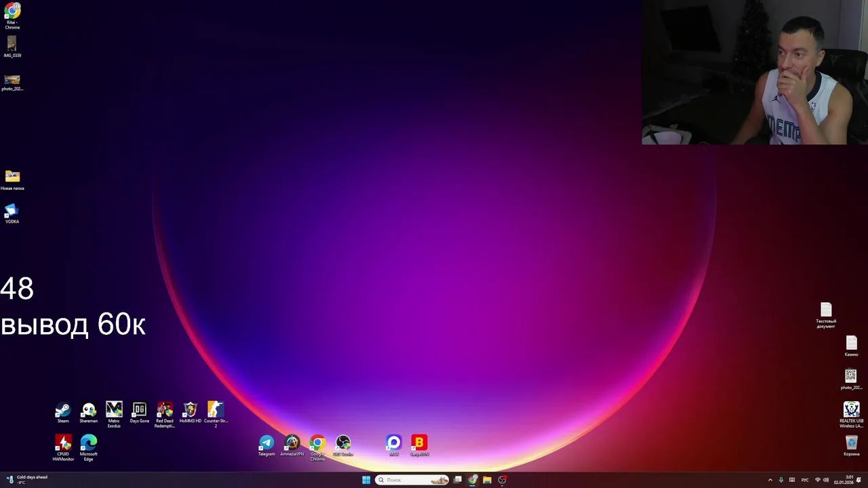Open REALTEK USB Wireless LAN utility
868x488 pixels.
[851, 415]
